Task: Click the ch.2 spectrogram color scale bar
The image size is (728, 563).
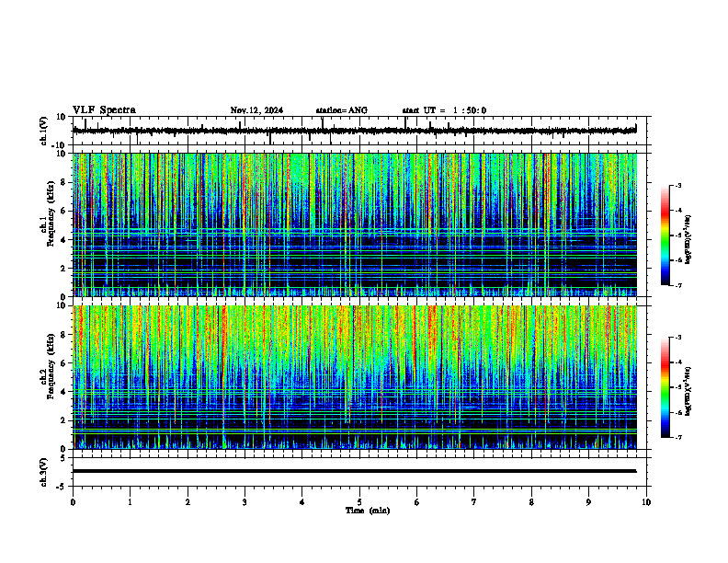Action: tap(665, 387)
